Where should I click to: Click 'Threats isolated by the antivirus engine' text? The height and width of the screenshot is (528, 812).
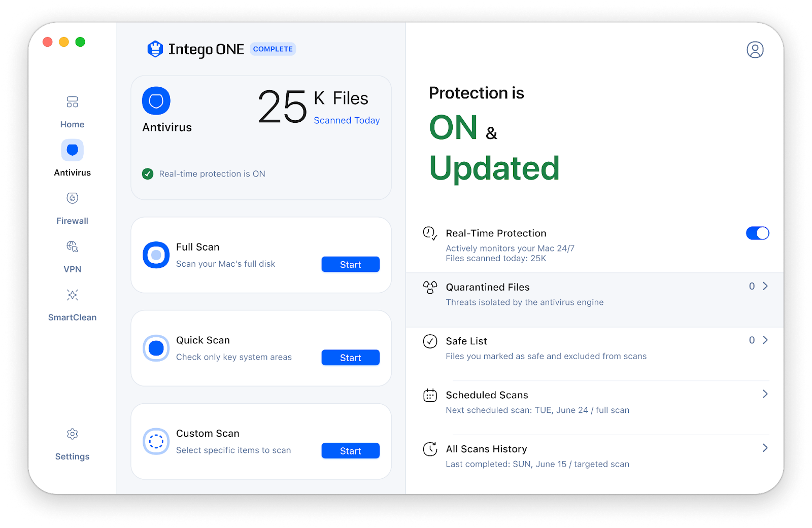point(525,302)
